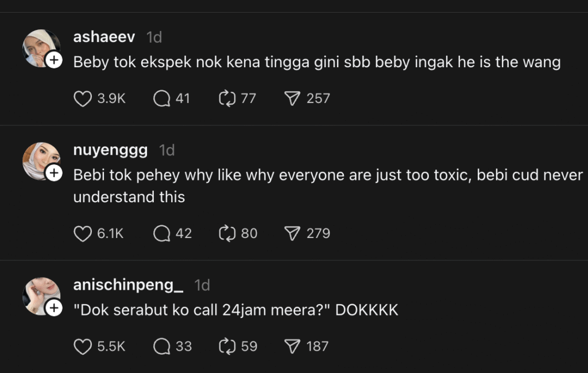Open anischinpeng_'s profile via username

[x=128, y=285]
